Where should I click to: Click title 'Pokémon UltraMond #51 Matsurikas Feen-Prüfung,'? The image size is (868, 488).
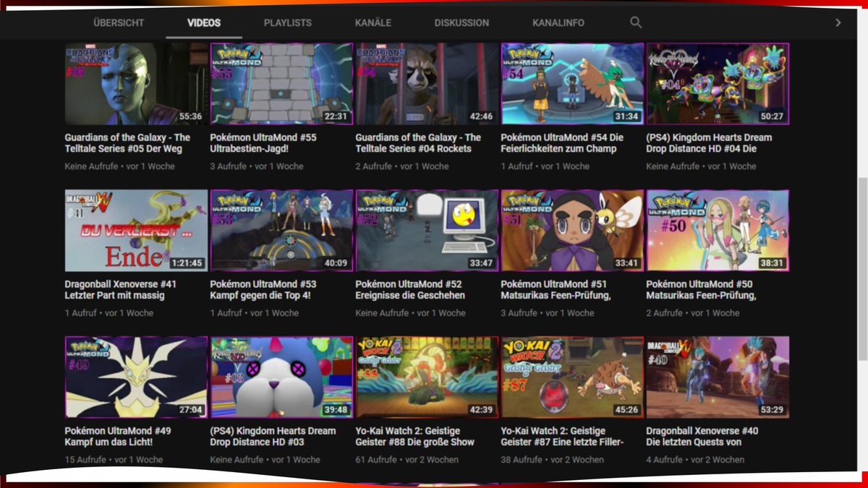(556, 290)
